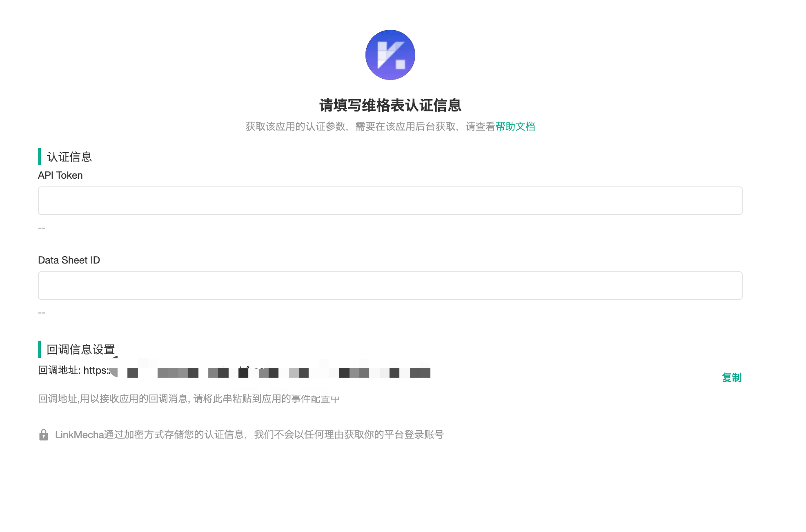Viewport: 806px width, 532px height.
Task: Select the 回调信息设置 section heading
Action: point(81,349)
